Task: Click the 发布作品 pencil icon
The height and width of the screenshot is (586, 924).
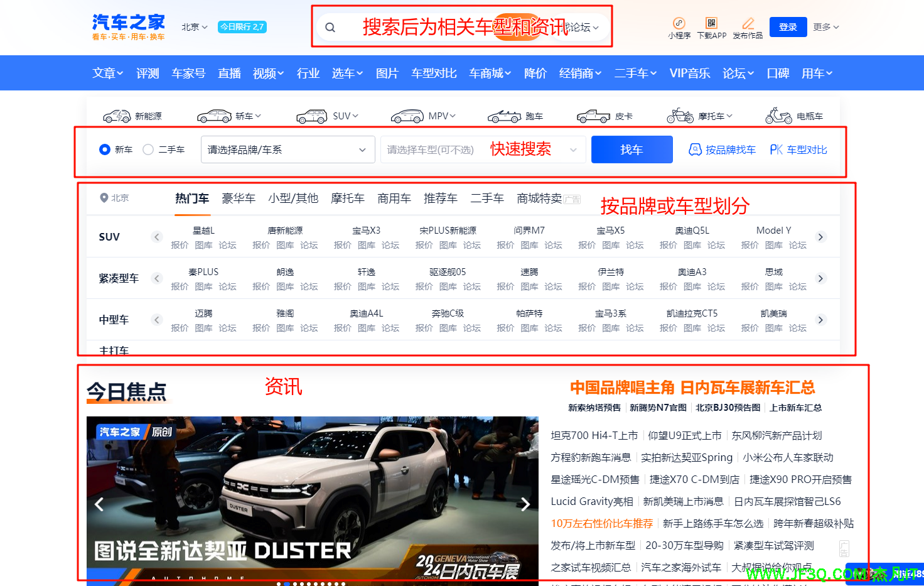Action: click(748, 24)
